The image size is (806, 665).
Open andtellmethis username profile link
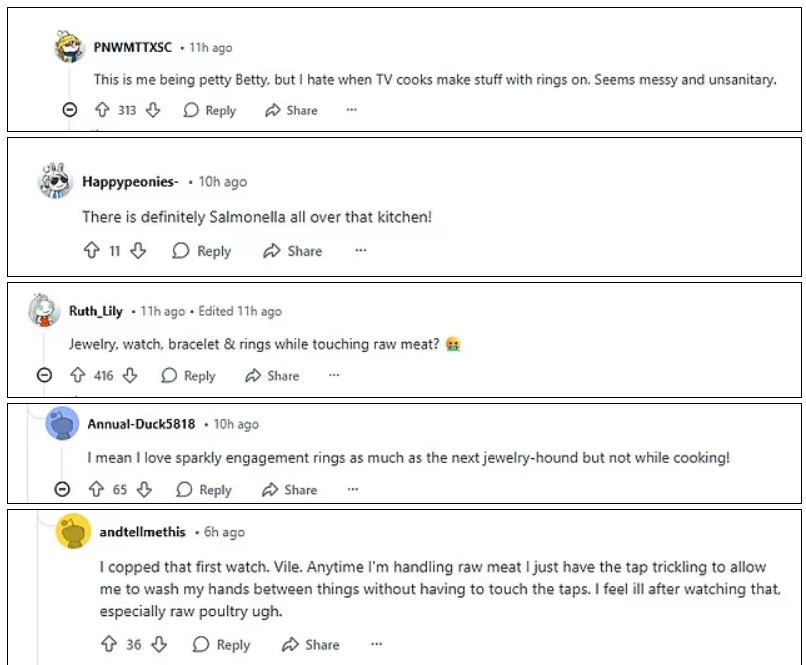click(x=143, y=532)
